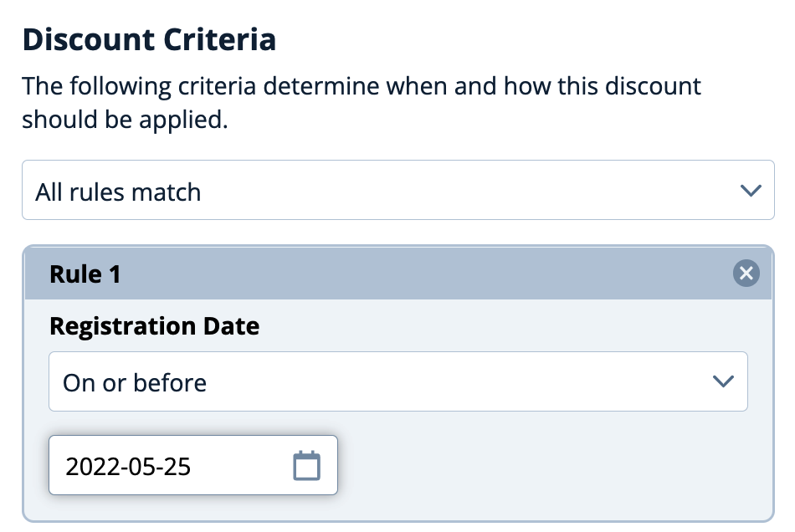The width and height of the screenshot is (795, 532).
Task: Click the Discount Criteria heading
Action: click(149, 38)
